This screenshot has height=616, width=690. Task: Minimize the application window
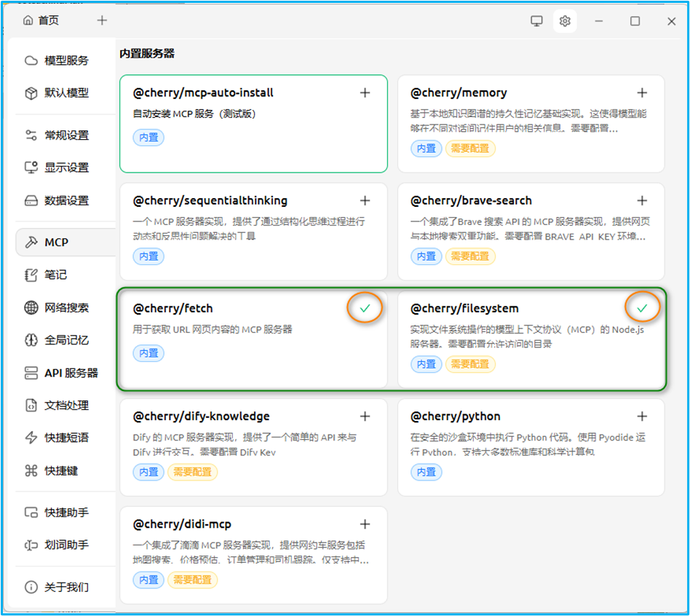[x=599, y=20]
